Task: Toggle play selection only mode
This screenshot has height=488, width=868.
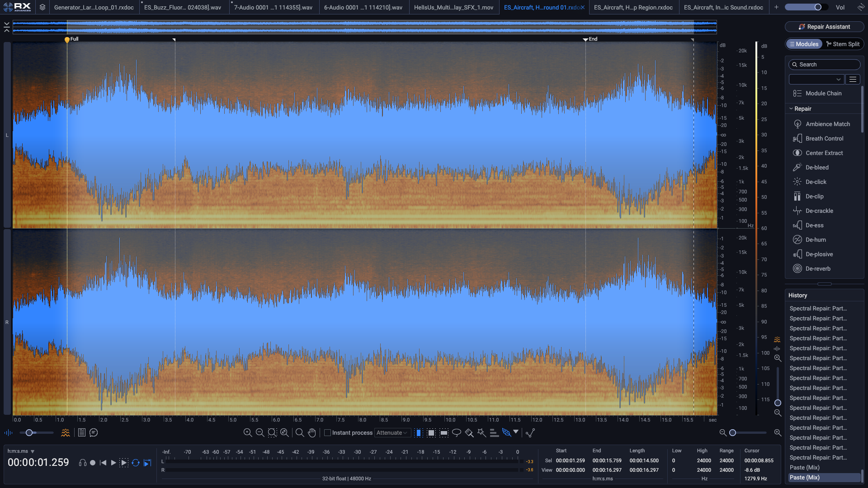Action: click(124, 463)
